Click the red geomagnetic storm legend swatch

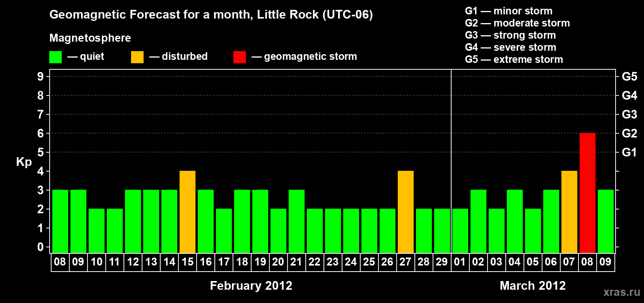pos(239,57)
